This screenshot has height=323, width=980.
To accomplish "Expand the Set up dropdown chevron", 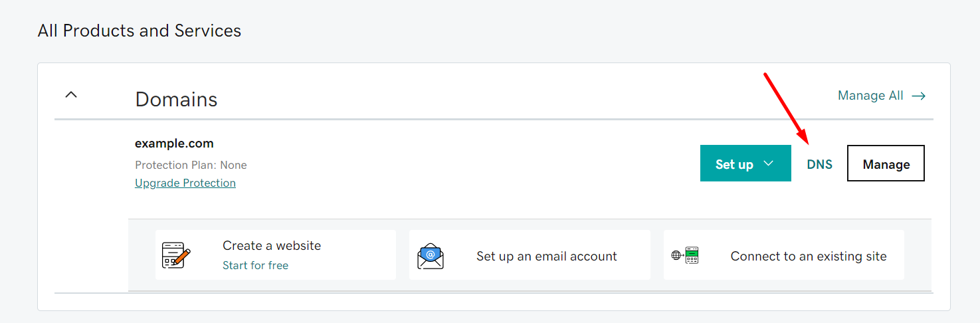I will 769,163.
